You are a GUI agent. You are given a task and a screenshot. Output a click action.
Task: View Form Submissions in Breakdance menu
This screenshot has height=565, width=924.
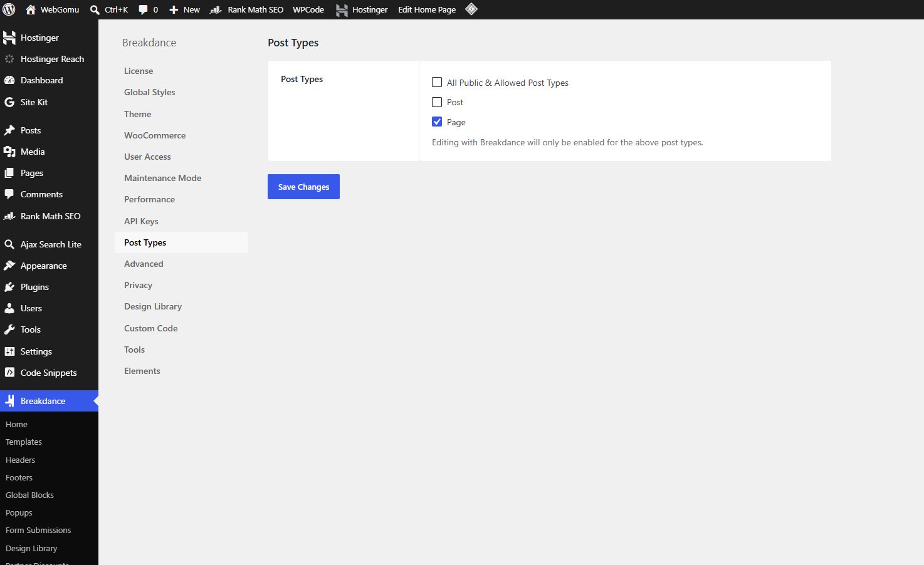[38, 530]
